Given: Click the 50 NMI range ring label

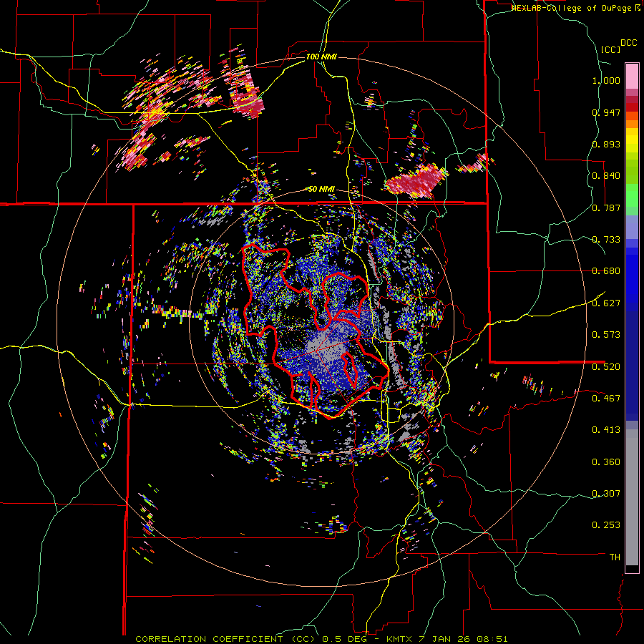Looking at the screenshot, I should pos(321,189).
